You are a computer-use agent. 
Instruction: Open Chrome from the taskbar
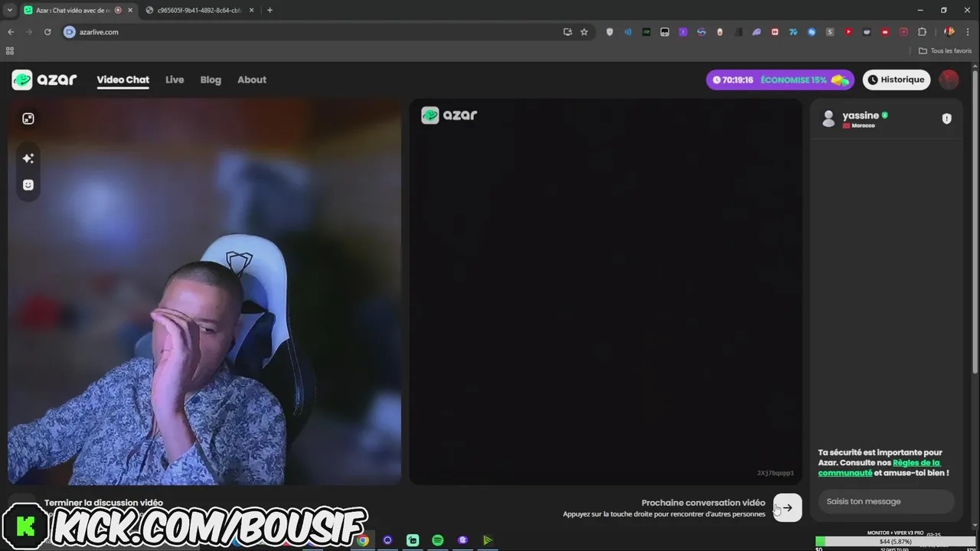[363, 540]
